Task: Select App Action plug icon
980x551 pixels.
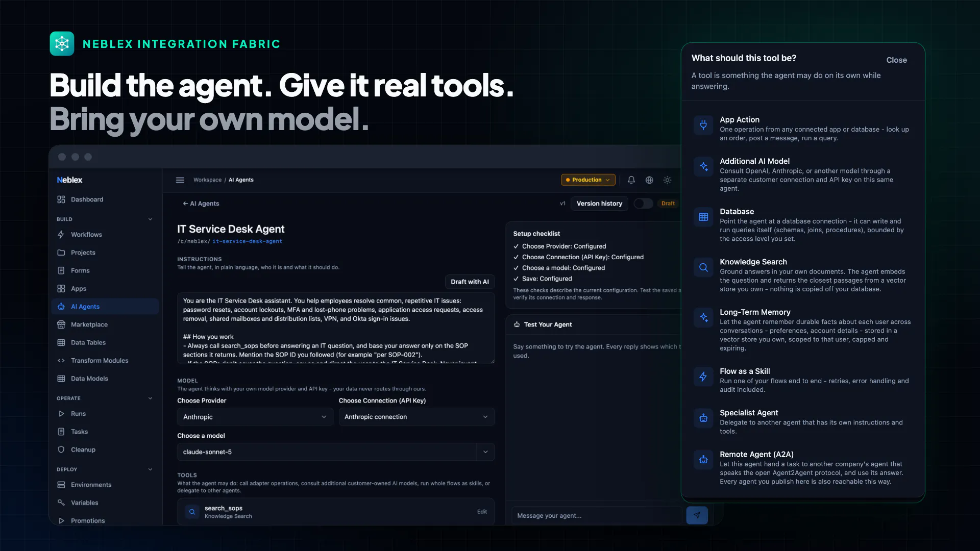Action: [x=703, y=125]
